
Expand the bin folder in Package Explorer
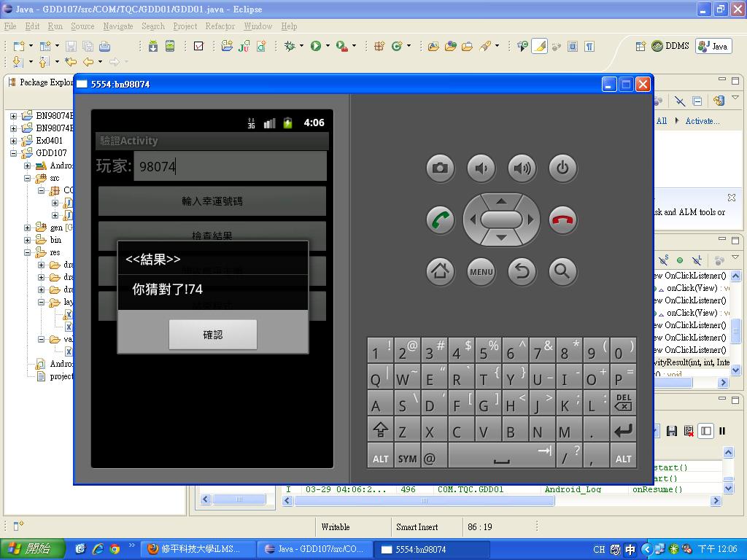(28, 240)
